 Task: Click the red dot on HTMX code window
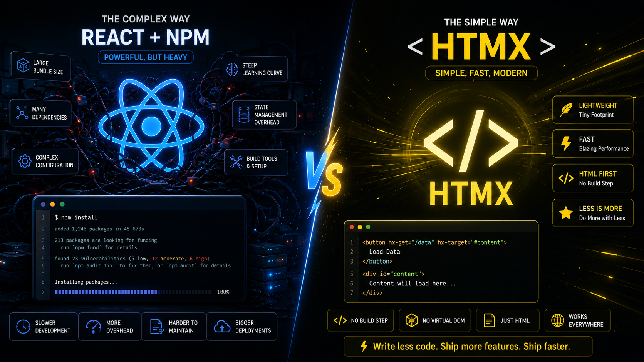coord(352,227)
